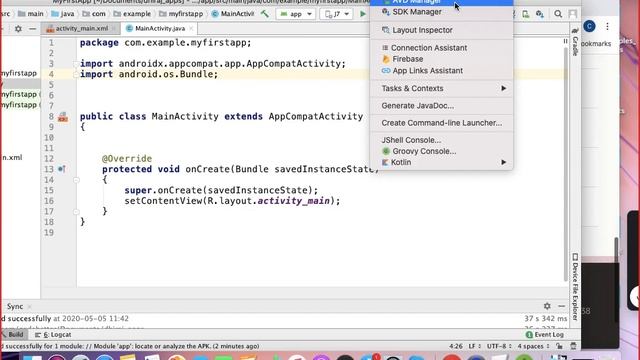Click the 4:26 caret position indicator

456,346
